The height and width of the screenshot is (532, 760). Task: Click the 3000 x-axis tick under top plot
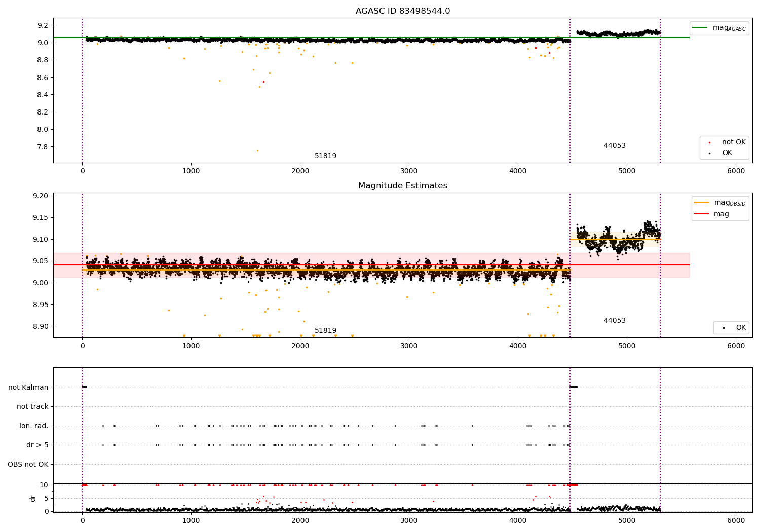[409, 171]
